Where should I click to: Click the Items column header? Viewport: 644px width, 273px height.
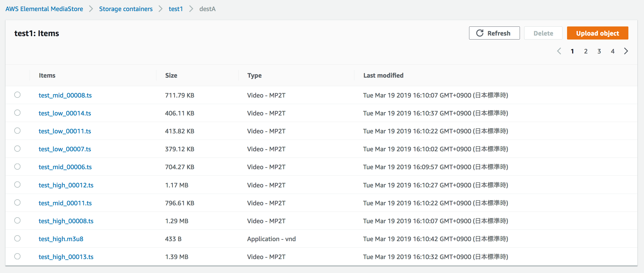47,75
